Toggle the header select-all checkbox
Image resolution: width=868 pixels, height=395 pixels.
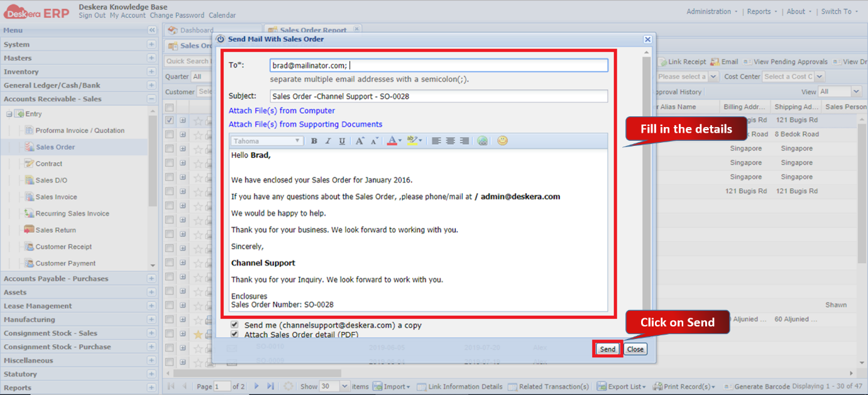tap(169, 107)
